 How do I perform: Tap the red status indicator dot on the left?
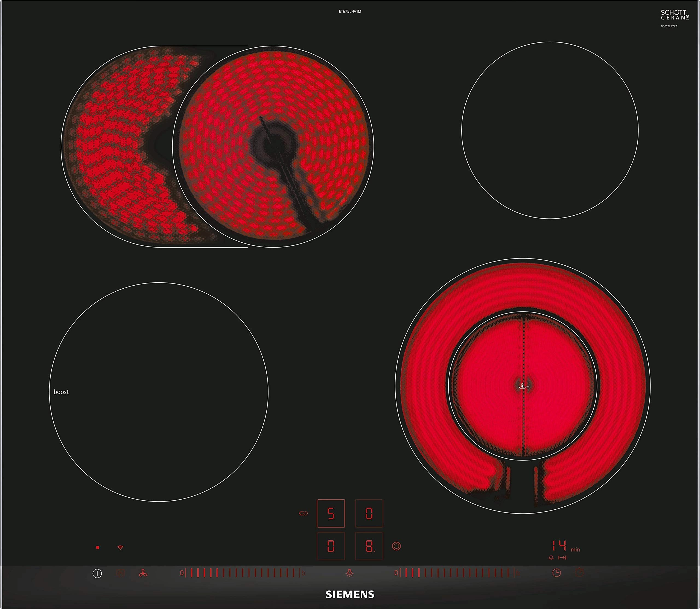coord(97,547)
